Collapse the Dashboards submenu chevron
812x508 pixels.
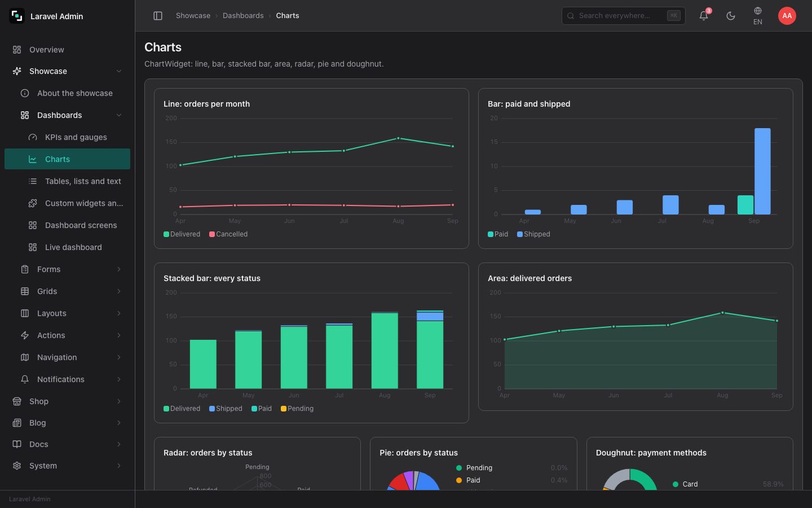(x=119, y=115)
